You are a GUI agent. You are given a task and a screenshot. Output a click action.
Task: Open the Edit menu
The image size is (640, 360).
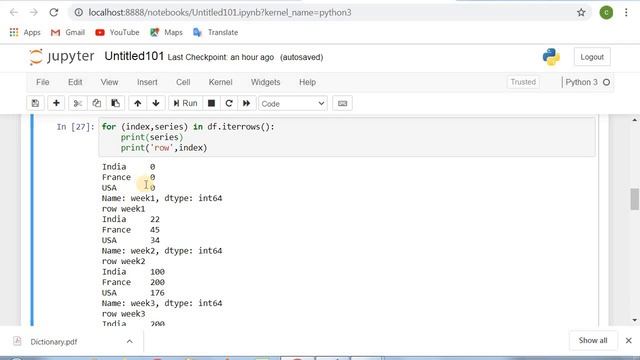[75, 82]
